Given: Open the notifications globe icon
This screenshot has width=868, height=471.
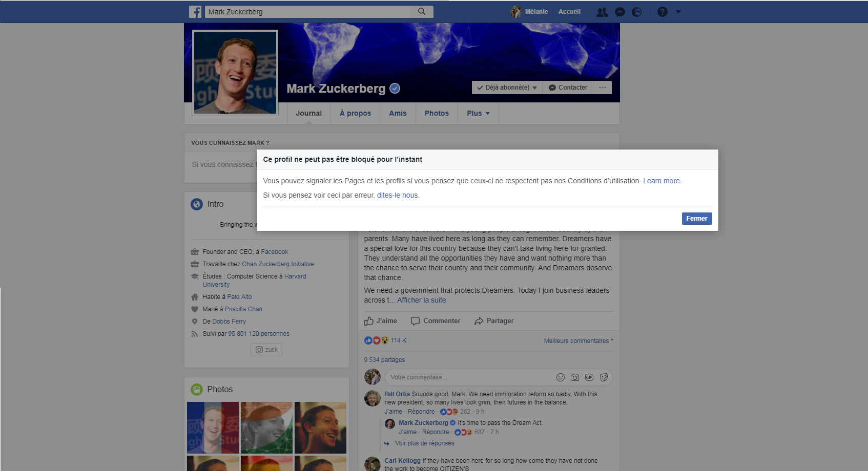Looking at the screenshot, I should coord(637,11).
